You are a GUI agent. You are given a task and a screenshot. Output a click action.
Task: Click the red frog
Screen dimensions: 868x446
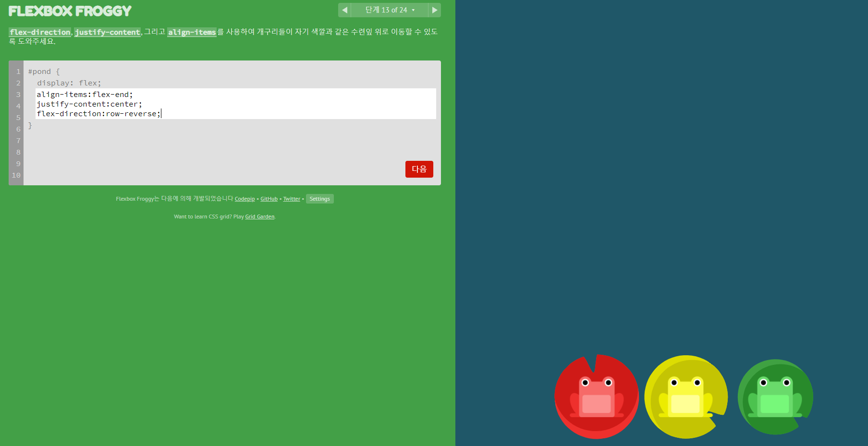point(597,397)
